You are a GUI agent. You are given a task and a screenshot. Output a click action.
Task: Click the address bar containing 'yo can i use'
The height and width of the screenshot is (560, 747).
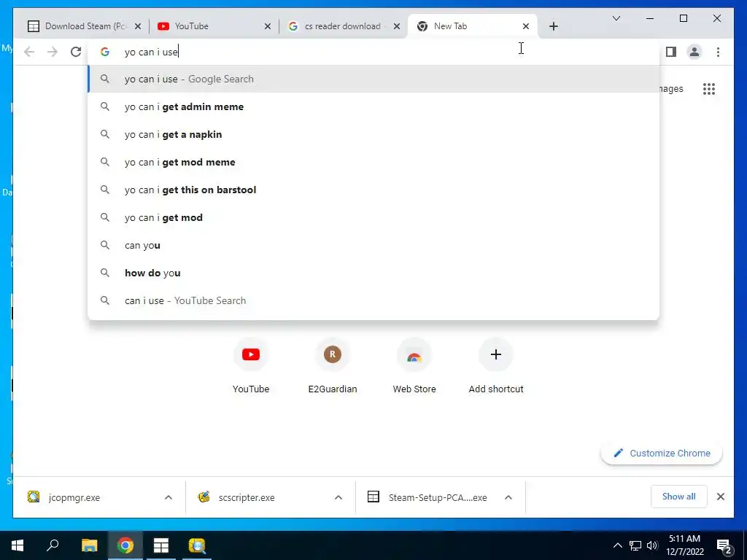[x=373, y=52]
